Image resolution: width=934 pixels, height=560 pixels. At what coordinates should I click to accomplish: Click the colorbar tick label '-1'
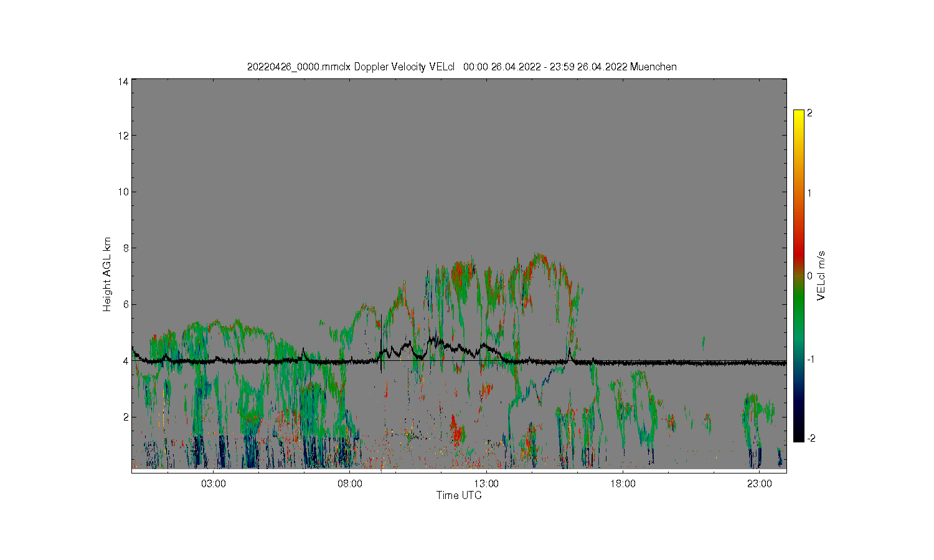click(811, 360)
